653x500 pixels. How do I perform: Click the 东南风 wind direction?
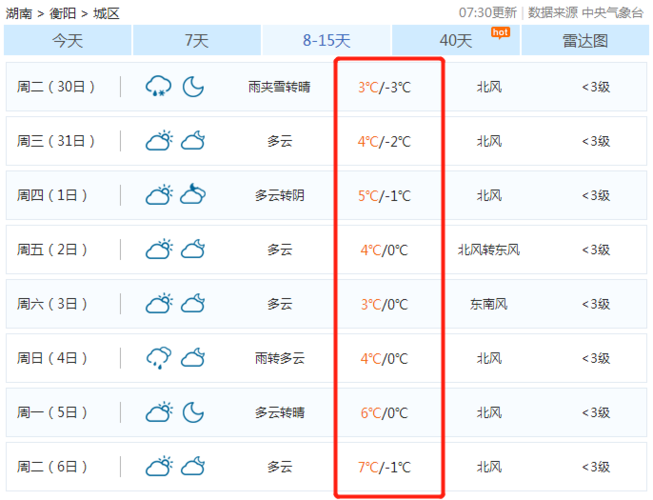489,303
